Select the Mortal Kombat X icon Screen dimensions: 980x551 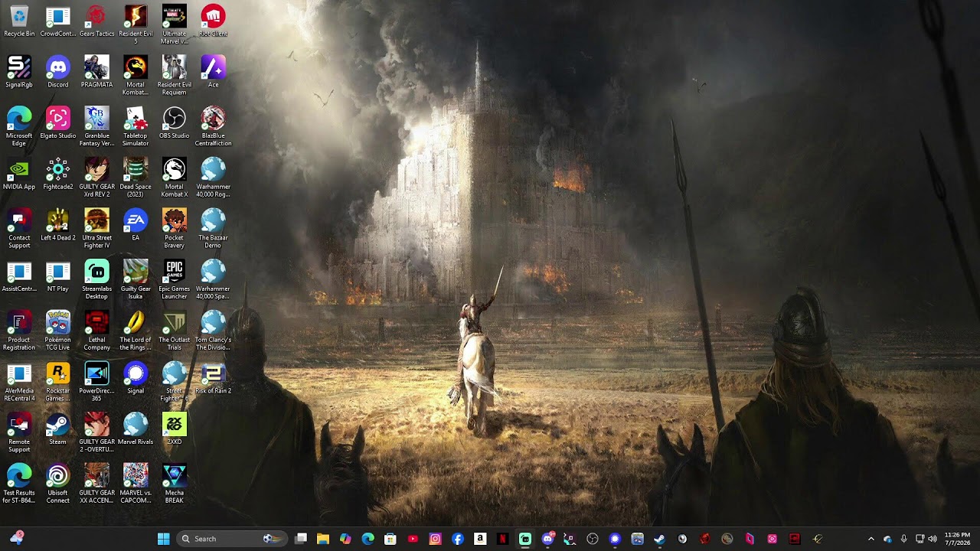[175, 178]
